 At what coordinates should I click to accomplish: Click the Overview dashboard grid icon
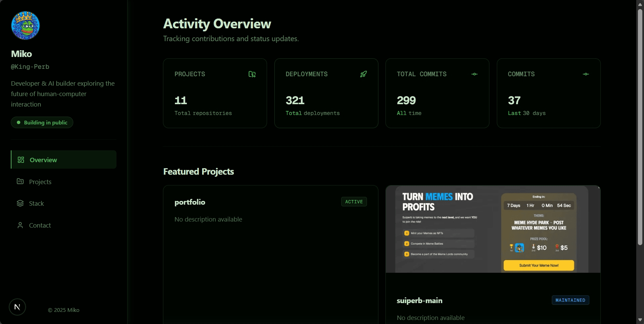click(x=21, y=160)
